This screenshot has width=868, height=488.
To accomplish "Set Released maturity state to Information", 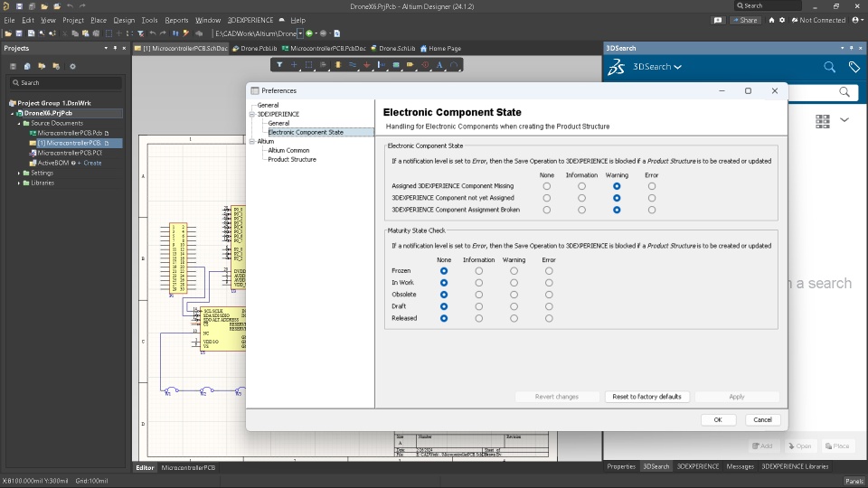I will 478,318.
